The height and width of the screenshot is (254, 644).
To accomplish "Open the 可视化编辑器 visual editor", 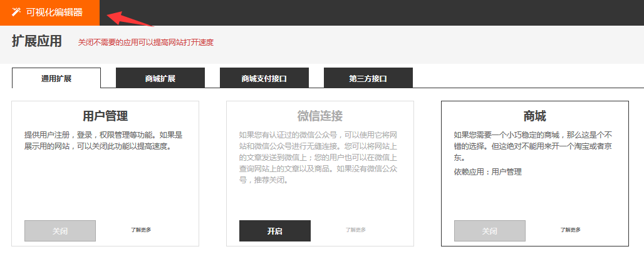I will [54, 13].
